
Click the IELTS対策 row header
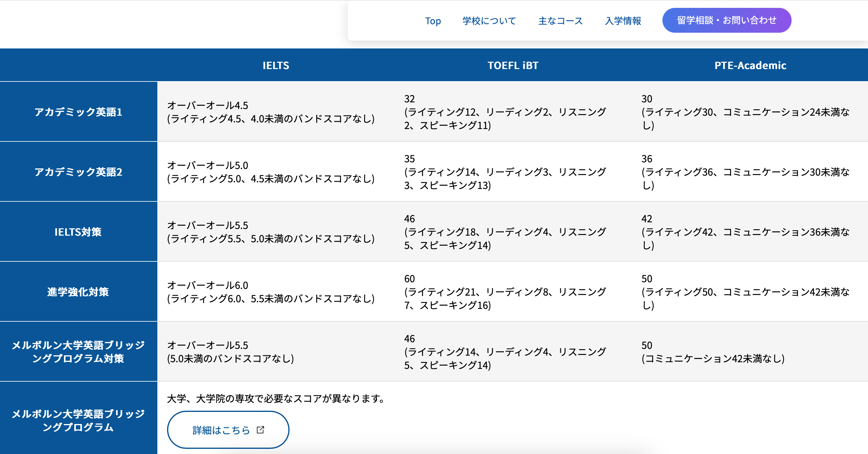[x=79, y=232]
